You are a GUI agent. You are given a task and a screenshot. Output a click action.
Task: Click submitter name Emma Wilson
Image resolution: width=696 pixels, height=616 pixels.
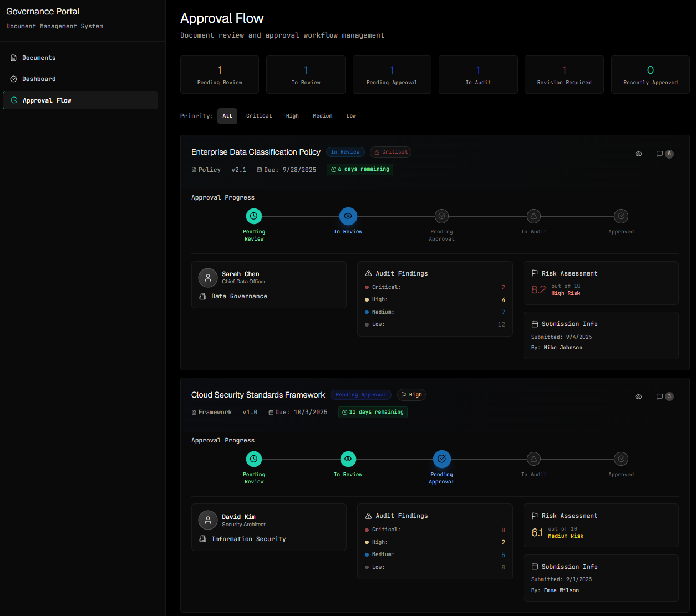click(x=561, y=590)
